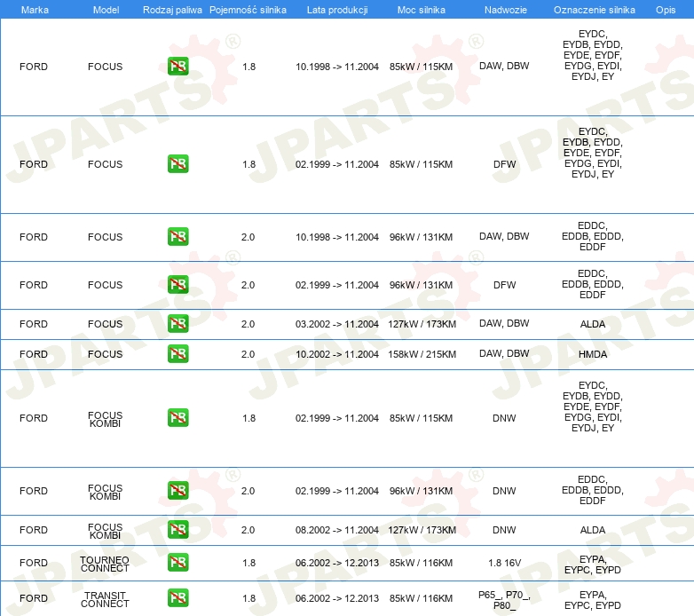The image size is (694, 616).
Task: Click petrol icon in Focus DAW, DBW 1.8 row
Action: pyautogui.click(x=177, y=67)
